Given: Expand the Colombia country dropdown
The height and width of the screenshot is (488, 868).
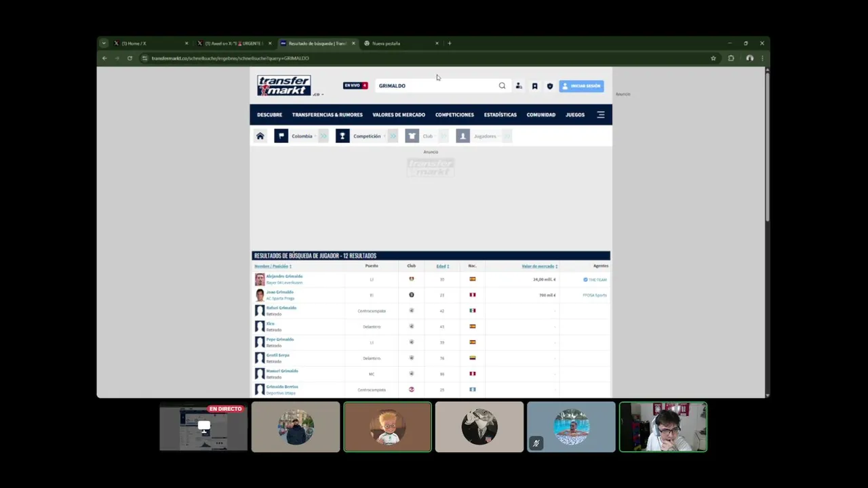Looking at the screenshot, I should (302, 136).
